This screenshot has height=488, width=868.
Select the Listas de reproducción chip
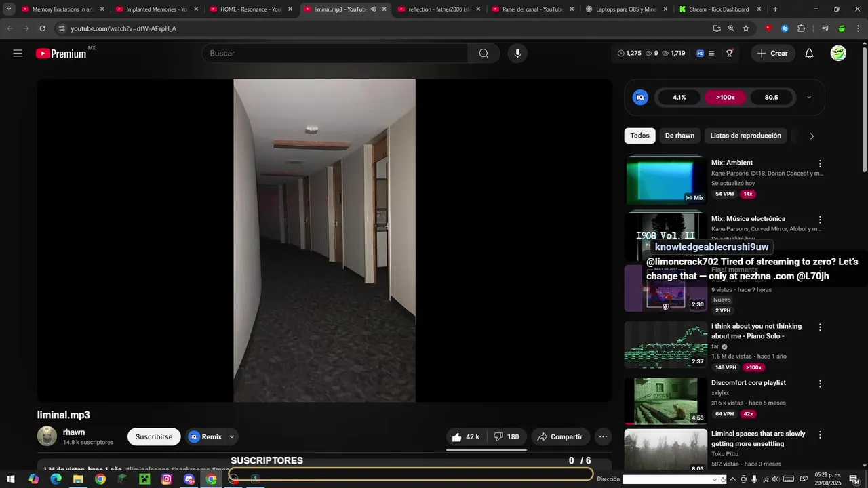[745, 136]
